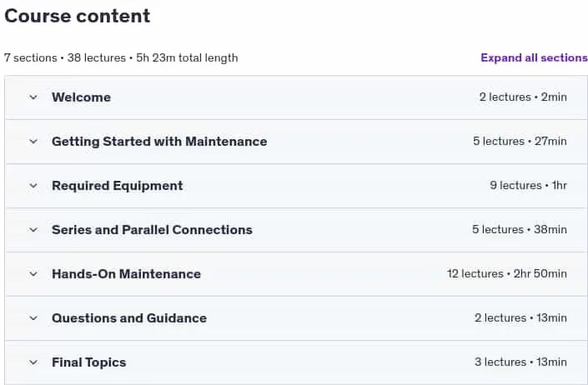Open Getting Started with Maintenance title
This screenshot has height=385, width=588.
159,142
